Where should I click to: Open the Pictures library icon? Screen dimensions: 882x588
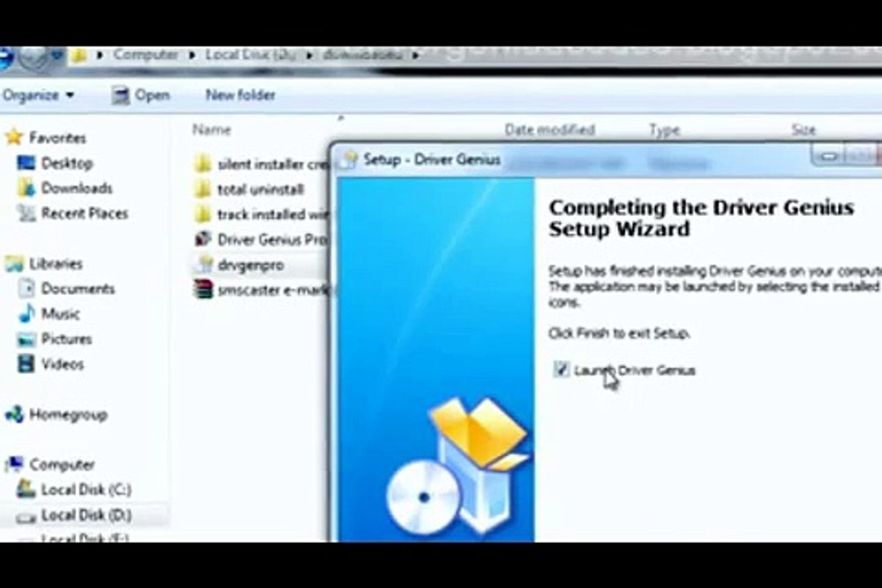[x=26, y=339]
